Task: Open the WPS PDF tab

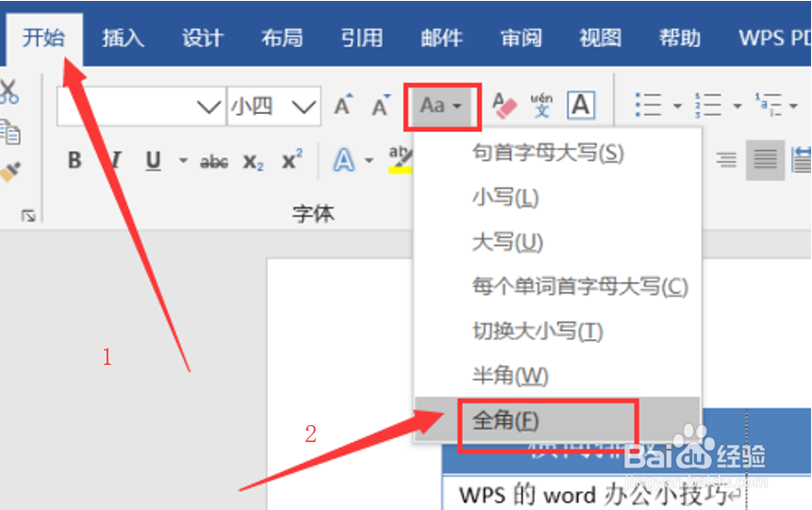Action: click(x=774, y=38)
